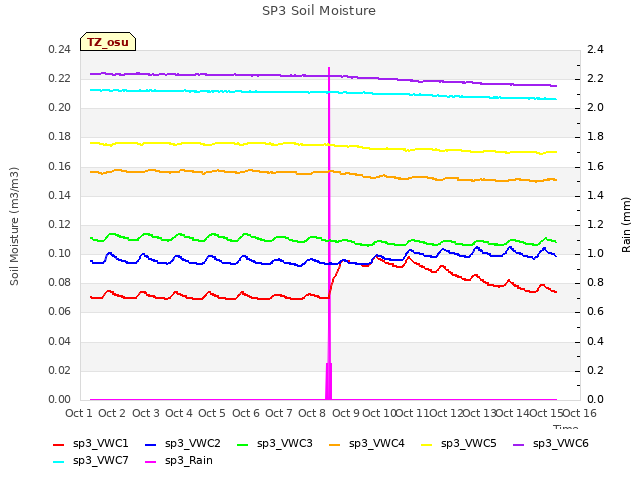
Task: Click the 0.8 rain axis value
Action: pos(595,282)
